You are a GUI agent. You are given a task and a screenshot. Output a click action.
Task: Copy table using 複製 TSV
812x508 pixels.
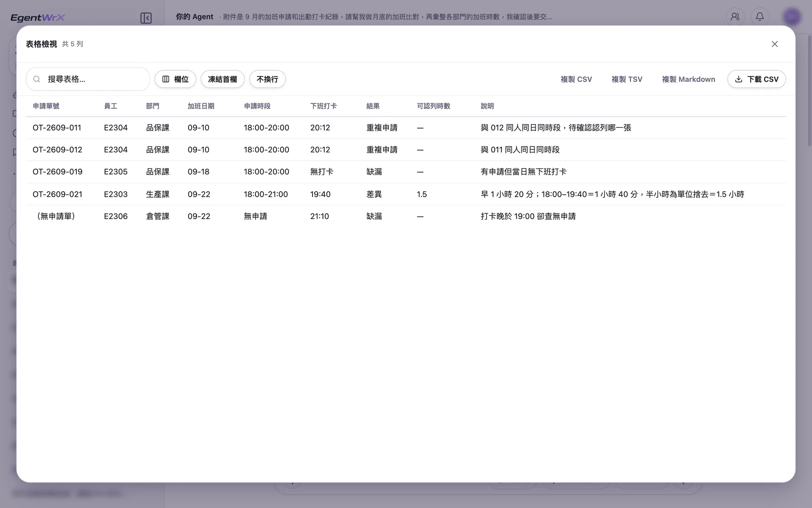click(627, 79)
